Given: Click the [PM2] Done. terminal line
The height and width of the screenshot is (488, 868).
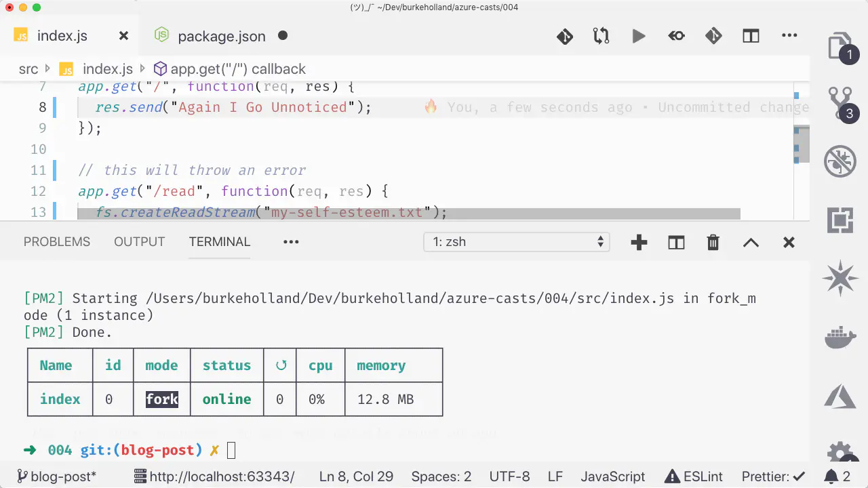Looking at the screenshot, I should tap(68, 332).
